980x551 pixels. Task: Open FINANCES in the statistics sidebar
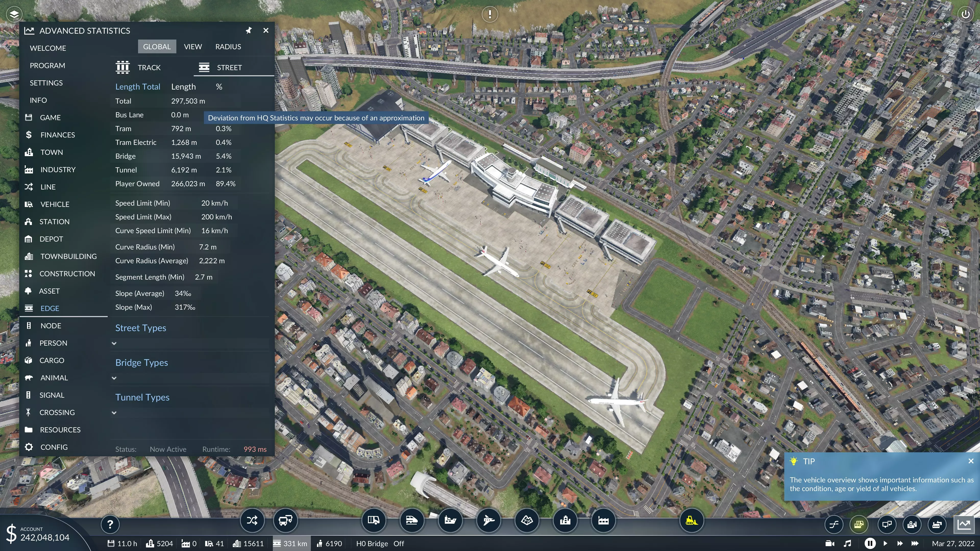click(x=57, y=135)
